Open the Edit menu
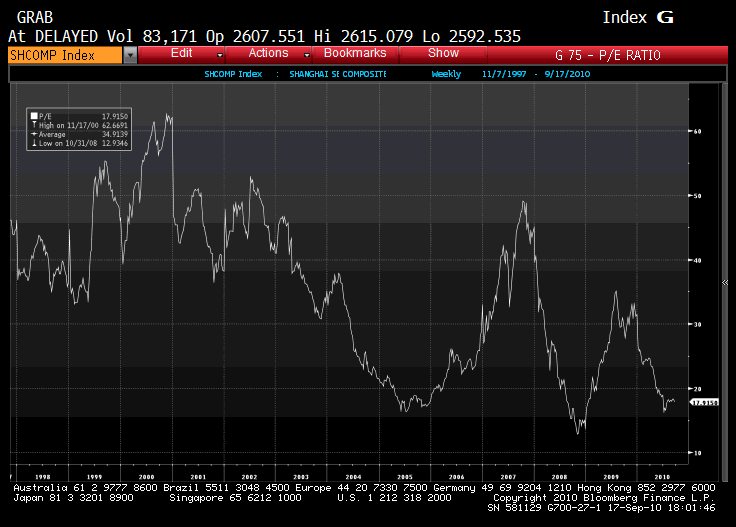 tap(181, 53)
